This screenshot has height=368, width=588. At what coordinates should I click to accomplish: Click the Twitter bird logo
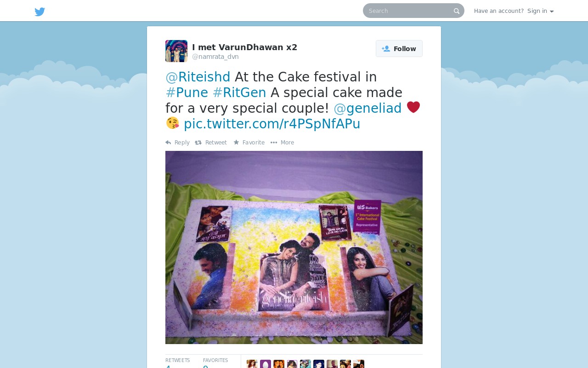40,11
